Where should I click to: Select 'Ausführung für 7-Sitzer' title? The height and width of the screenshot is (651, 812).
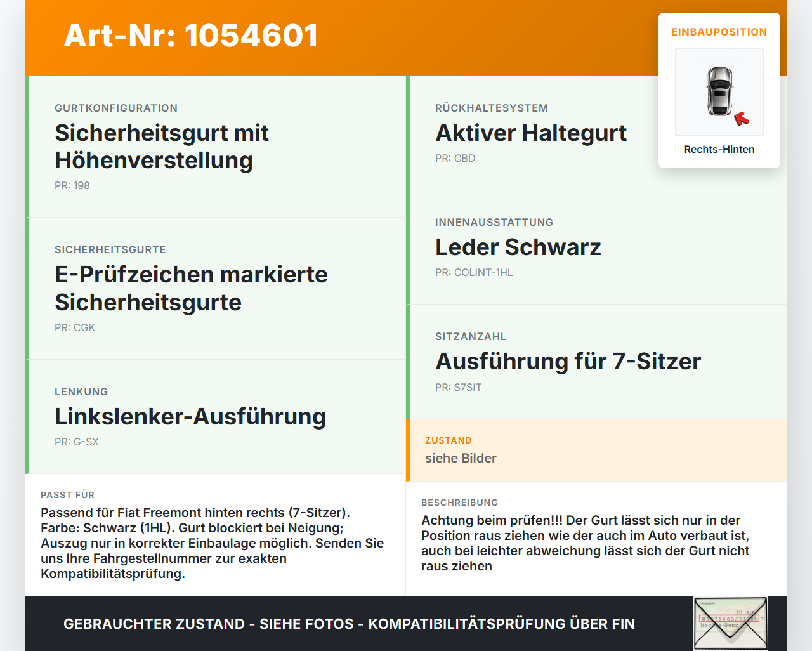point(568,362)
